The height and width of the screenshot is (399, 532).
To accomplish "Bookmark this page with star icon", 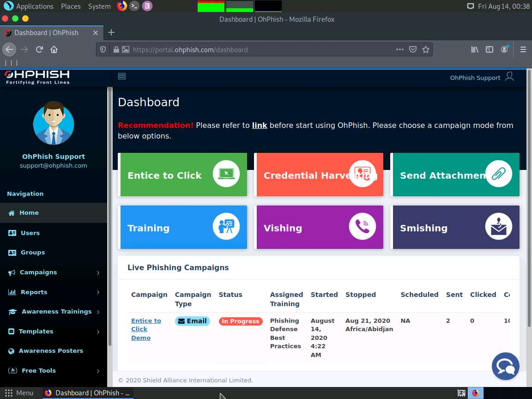I will click(426, 49).
